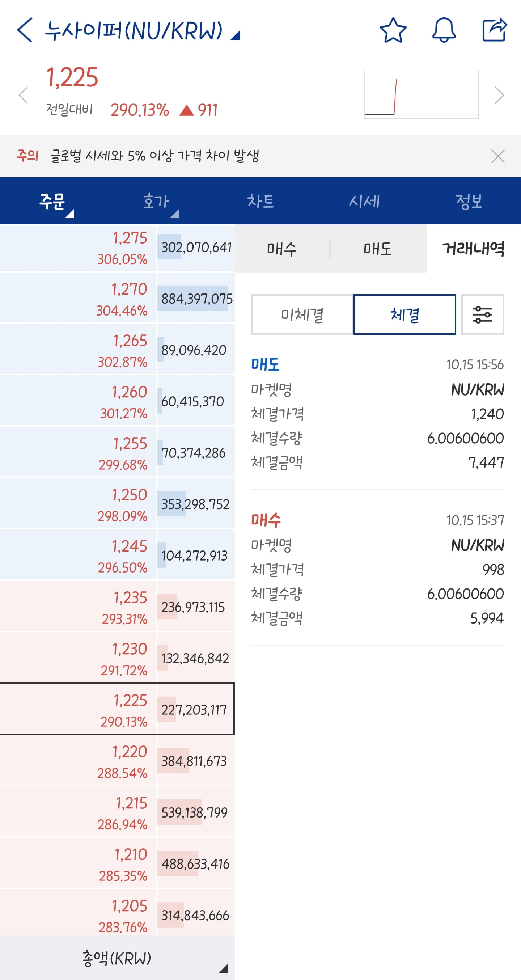This screenshot has height=980, width=521.
Task: Tap volume 302,070,641 in order book
Action: (x=196, y=247)
